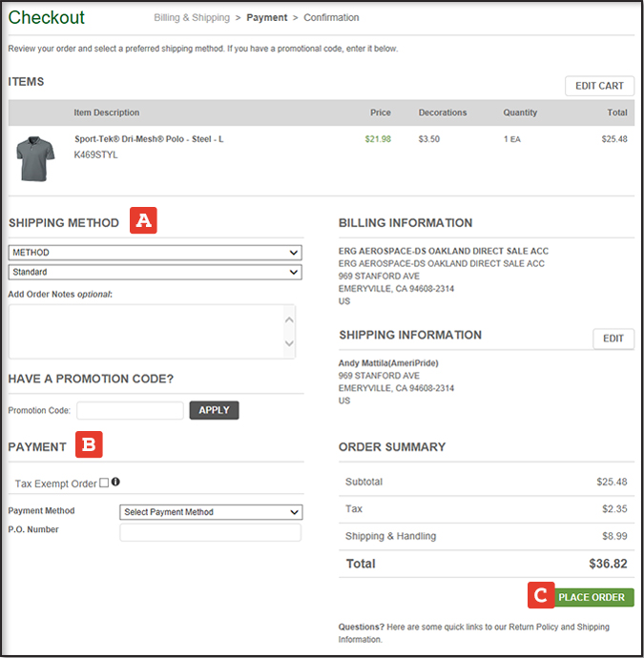
Task: Click the Payment step in breadcrumb
Action: pos(266,17)
